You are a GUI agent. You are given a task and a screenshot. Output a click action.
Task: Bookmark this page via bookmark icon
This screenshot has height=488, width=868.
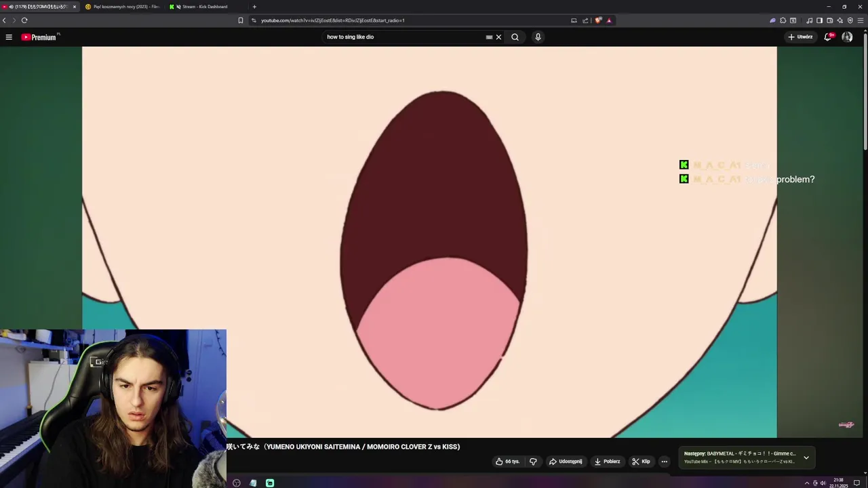click(241, 20)
